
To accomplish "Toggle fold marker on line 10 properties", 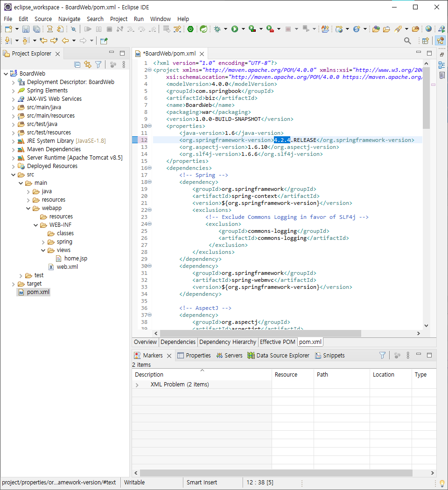I will point(150,126).
